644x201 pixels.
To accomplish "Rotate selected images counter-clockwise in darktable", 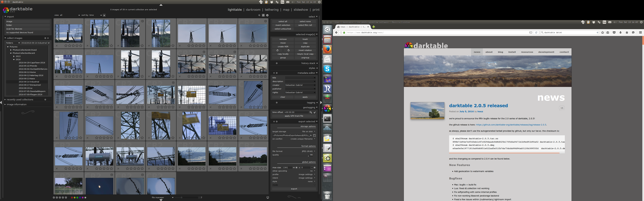I will click(x=277, y=50).
